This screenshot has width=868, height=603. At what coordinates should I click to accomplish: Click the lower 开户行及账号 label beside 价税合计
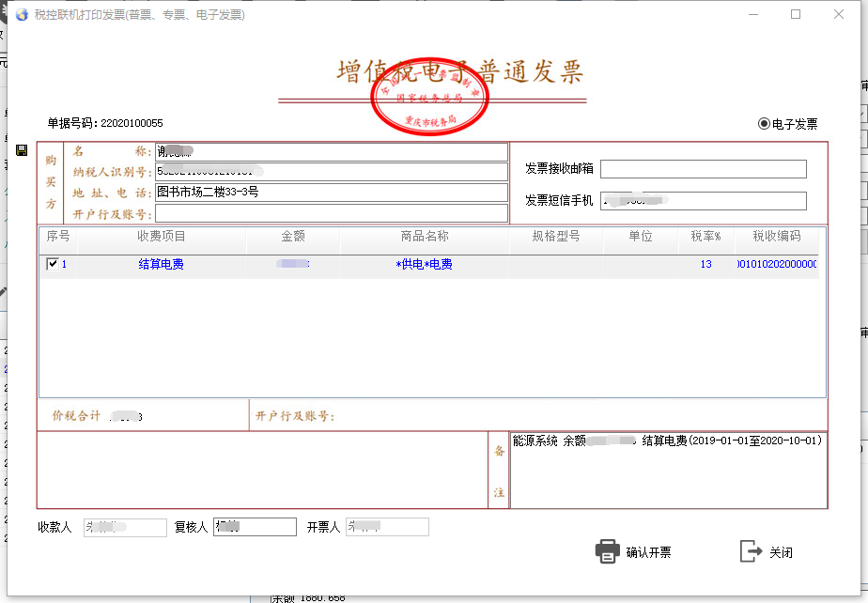(x=295, y=416)
